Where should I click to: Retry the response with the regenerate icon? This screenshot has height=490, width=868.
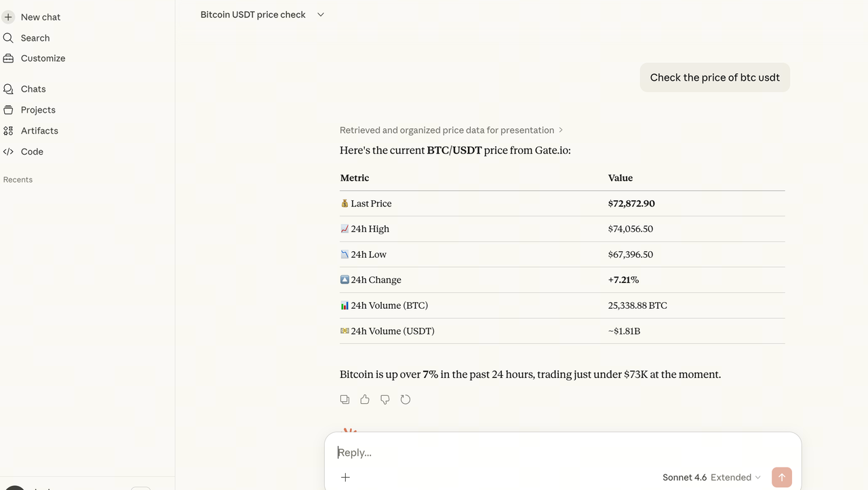[x=406, y=400]
